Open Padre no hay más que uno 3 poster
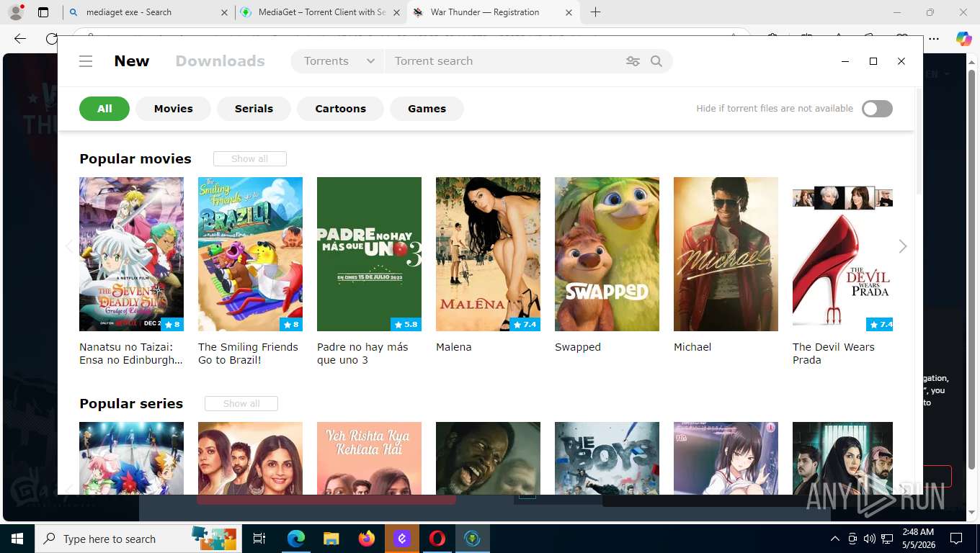 [369, 254]
